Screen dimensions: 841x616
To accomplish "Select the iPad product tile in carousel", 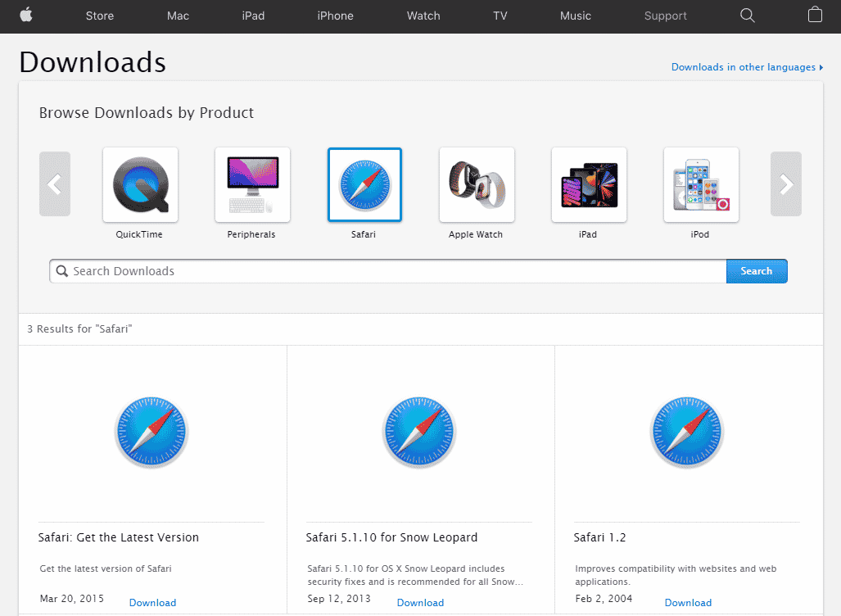I will [589, 184].
